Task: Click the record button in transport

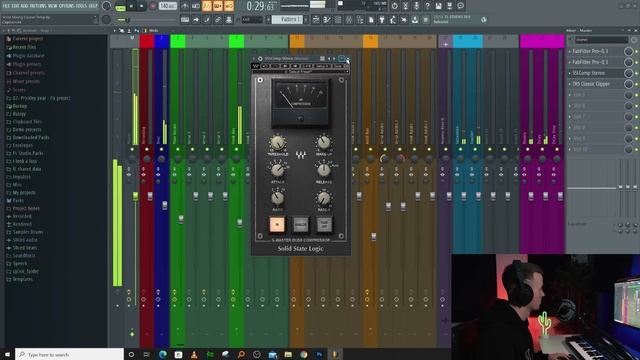Action: click(x=153, y=6)
